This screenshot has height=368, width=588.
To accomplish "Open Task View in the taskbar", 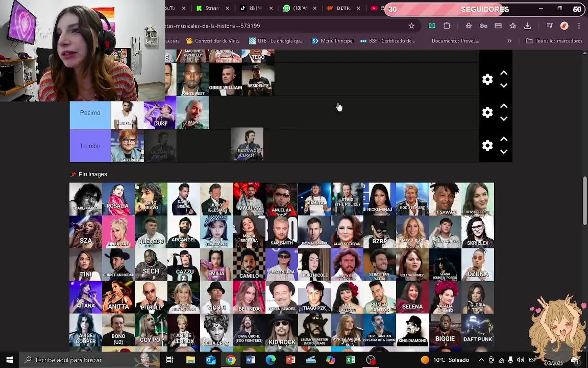I will click(169, 360).
